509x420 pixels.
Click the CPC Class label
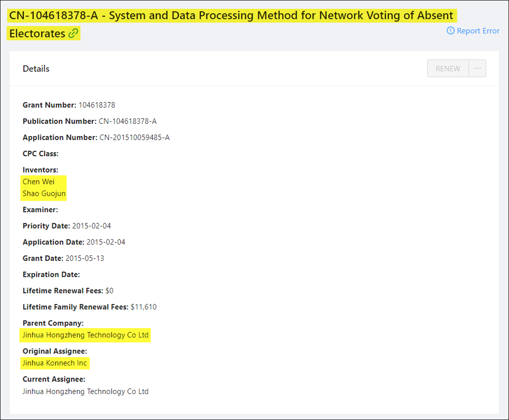(41, 154)
